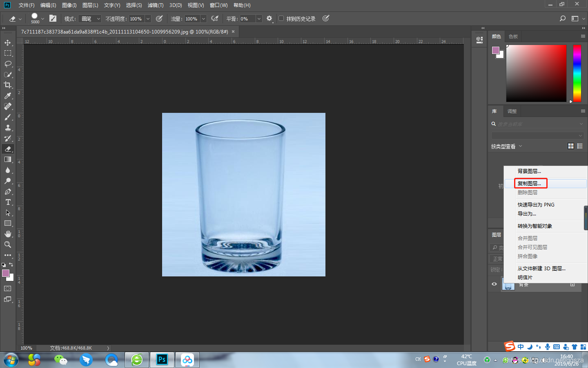Select the Clone Stamp tool

[x=8, y=128]
